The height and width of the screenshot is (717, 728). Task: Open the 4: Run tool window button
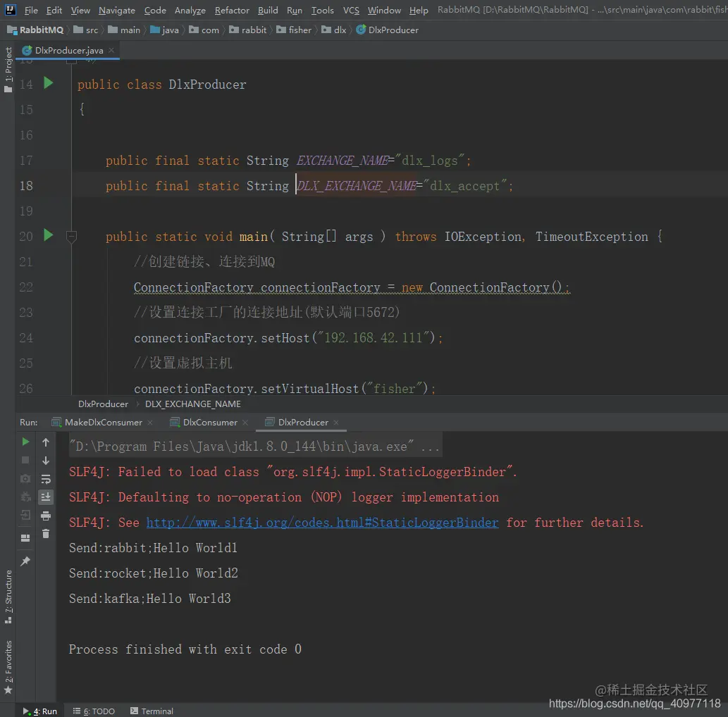40,711
